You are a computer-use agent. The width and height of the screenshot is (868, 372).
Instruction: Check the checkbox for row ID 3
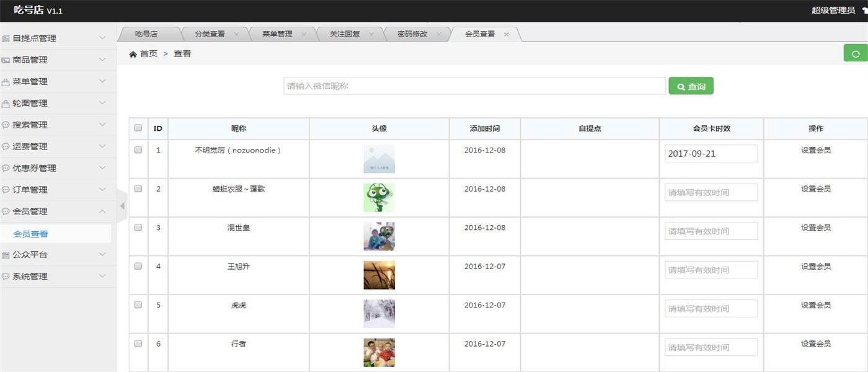[x=138, y=228]
